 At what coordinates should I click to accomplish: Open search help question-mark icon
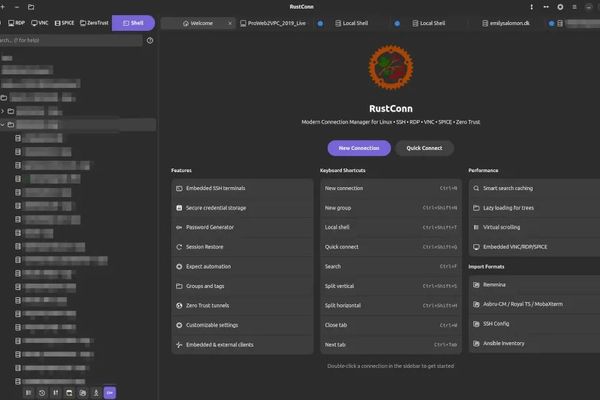tap(150, 40)
